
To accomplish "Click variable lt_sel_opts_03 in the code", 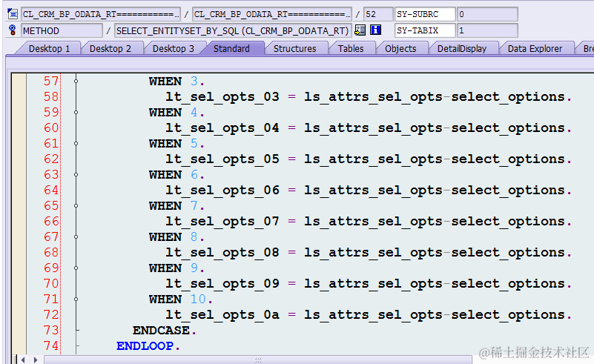I will (x=222, y=97).
